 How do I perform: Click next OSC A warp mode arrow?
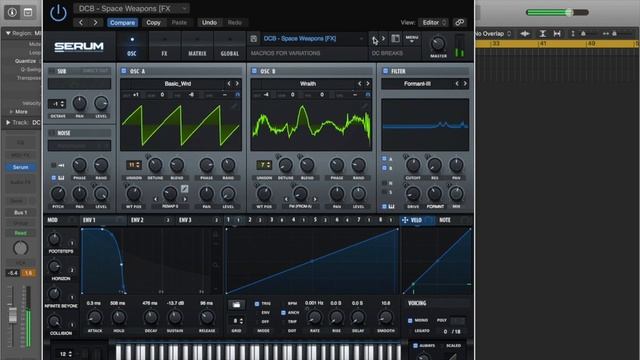tap(185, 199)
